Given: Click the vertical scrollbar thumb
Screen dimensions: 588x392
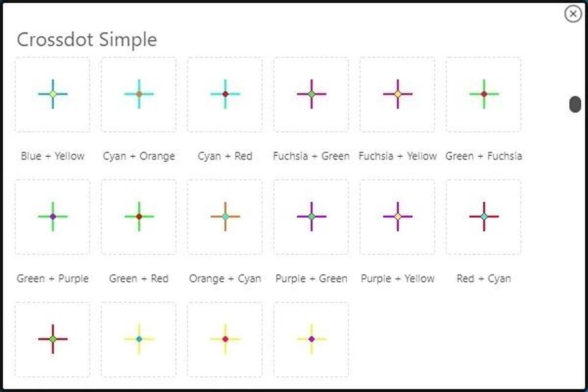Looking at the screenshot, I should [x=575, y=104].
